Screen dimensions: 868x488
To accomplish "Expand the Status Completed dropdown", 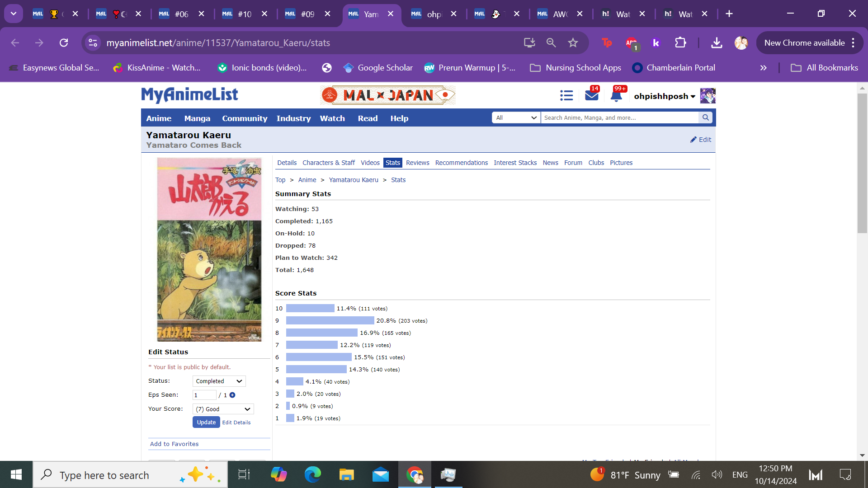I will click(x=219, y=381).
